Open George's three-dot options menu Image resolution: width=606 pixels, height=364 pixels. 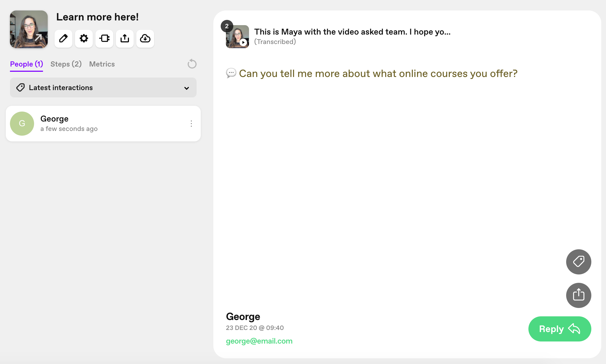[191, 124]
